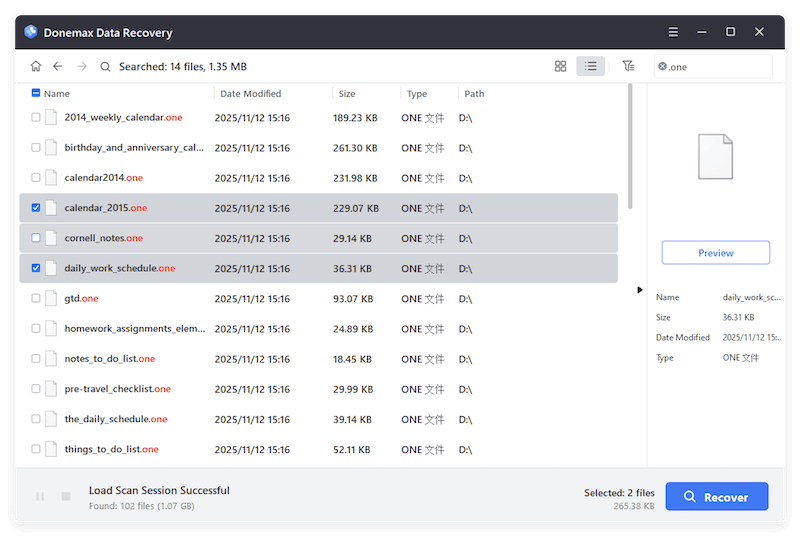Collapse the preview panel arrow

coord(639,290)
